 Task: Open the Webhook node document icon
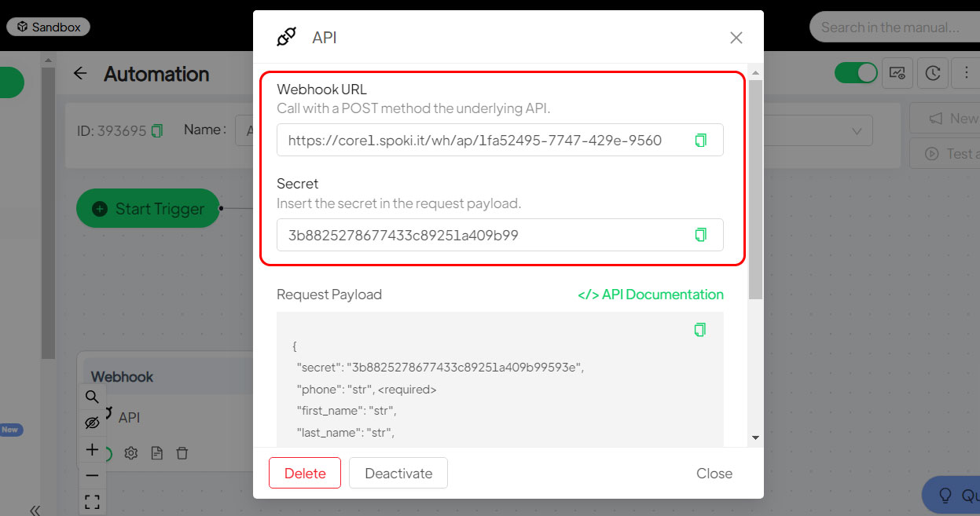click(157, 453)
